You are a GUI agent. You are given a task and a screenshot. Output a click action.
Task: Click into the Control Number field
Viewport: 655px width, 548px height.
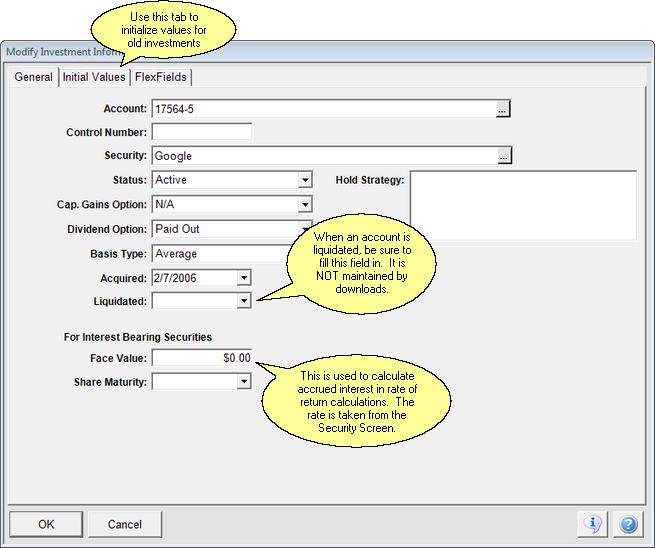(x=201, y=132)
